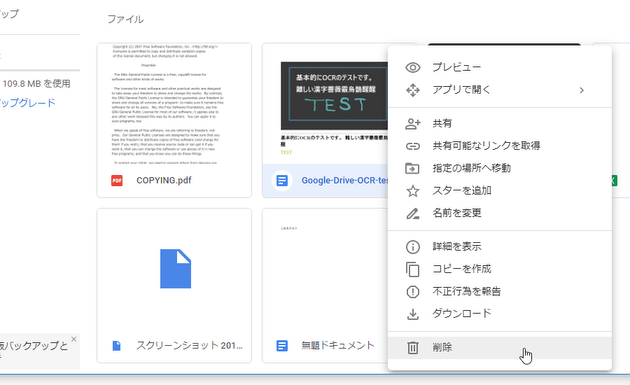The image size is (630, 385).
Task: Expand the アプリで開く submenu arrow
Action: [x=581, y=90]
